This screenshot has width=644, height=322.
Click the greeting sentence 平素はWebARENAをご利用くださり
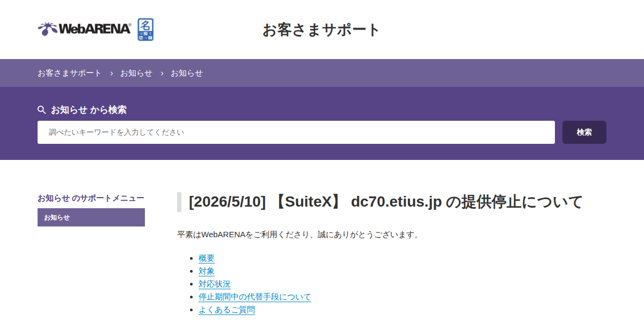298,235
